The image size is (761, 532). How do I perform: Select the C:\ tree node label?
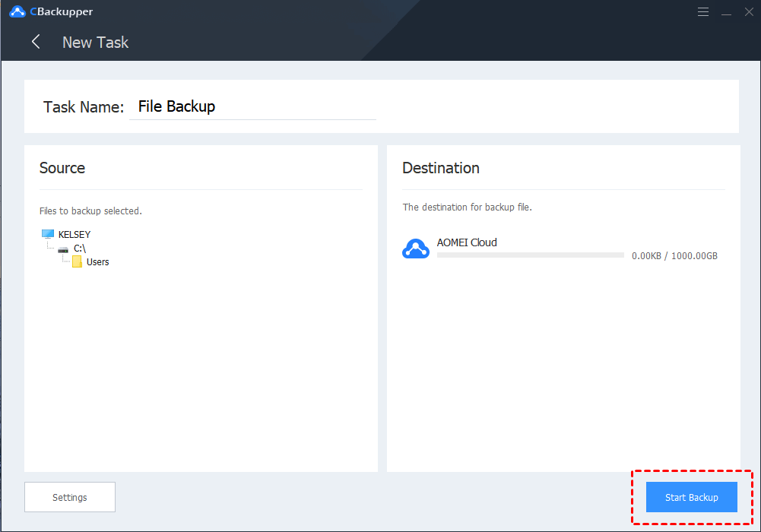click(80, 249)
